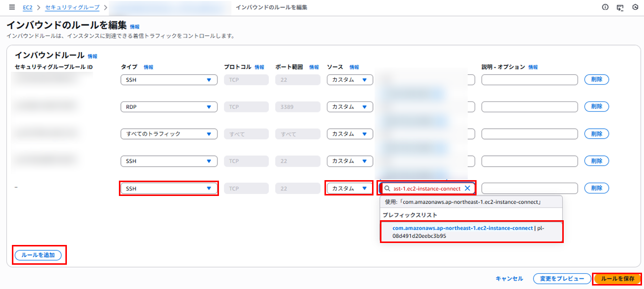Open 情報 link beside プロトコル column
The image size is (644, 289).
pos(260,67)
